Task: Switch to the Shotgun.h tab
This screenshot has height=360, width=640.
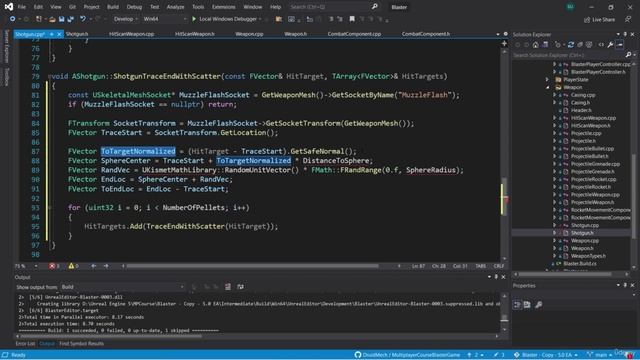Action: [x=77, y=34]
